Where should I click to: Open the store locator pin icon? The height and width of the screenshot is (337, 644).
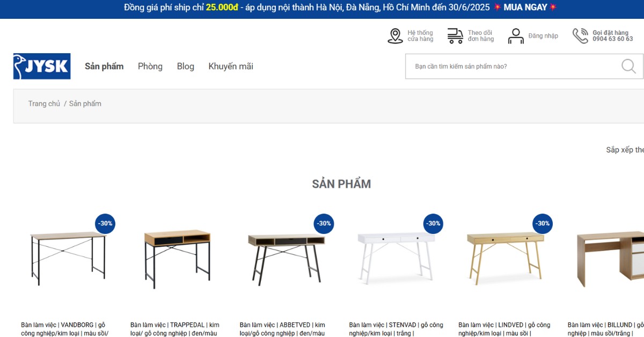click(x=395, y=36)
